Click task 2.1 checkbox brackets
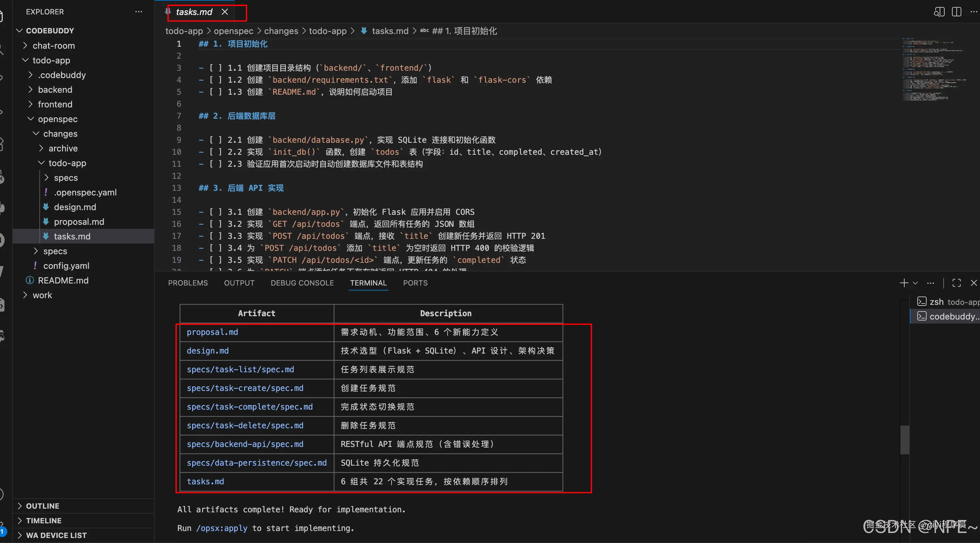980x543 pixels. tap(215, 140)
